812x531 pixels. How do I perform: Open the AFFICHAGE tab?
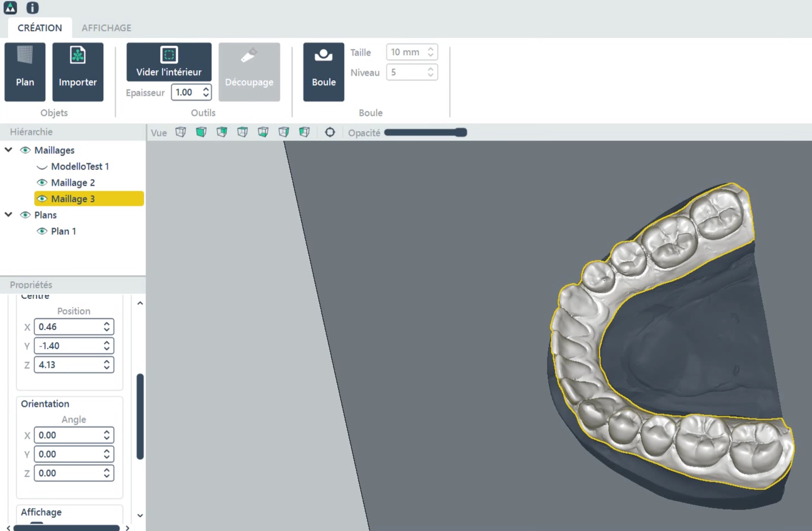tap(106, 28)
